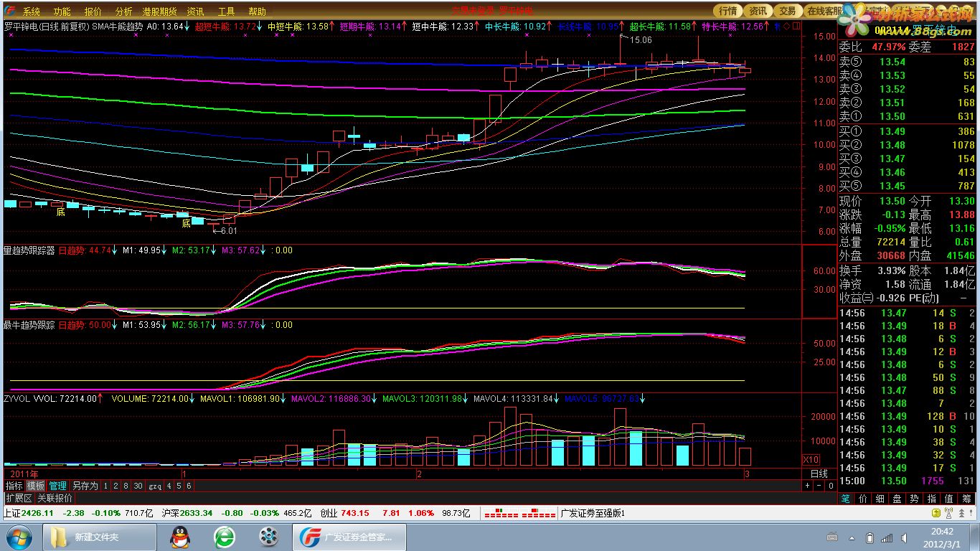Click the 广发证券至强版1 status text

(592, 513)
